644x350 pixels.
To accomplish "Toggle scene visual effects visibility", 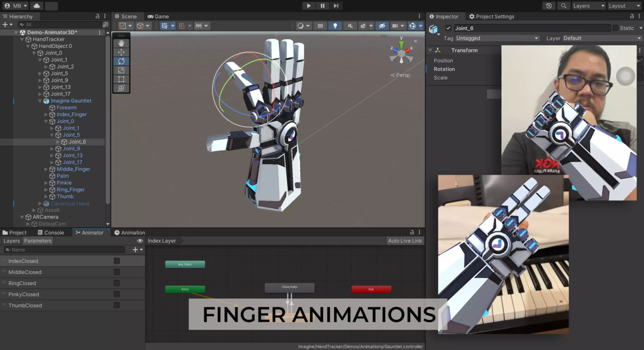I will coord(363,25).
